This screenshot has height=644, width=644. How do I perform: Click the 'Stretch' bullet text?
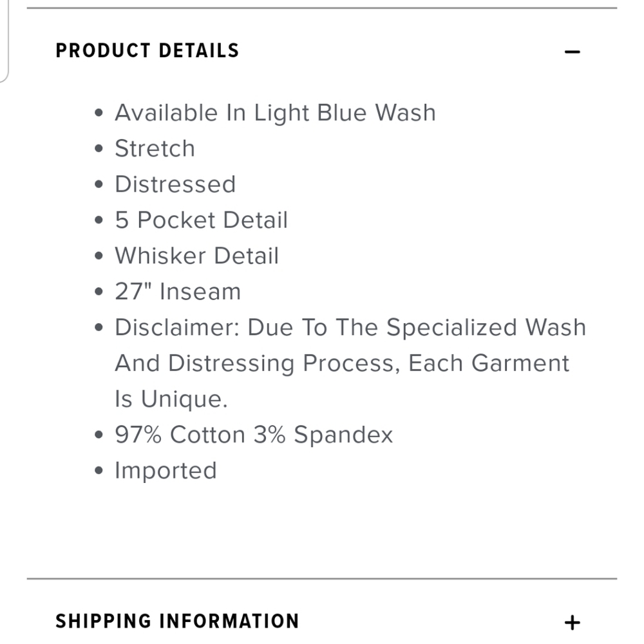point(155,148)
